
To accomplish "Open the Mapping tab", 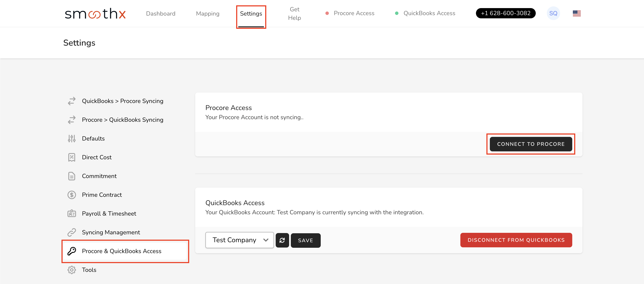I will [x=208, y=13].
